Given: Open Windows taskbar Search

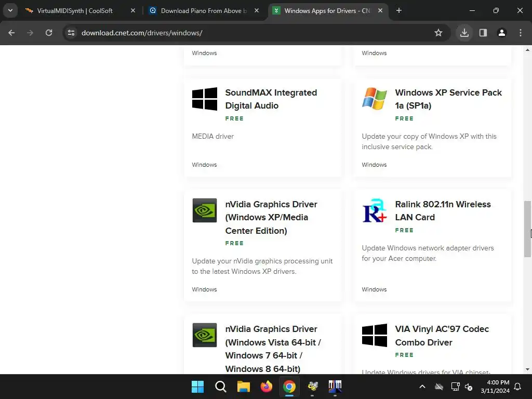Looking at the screenshot, I should [x=220, y=387].
